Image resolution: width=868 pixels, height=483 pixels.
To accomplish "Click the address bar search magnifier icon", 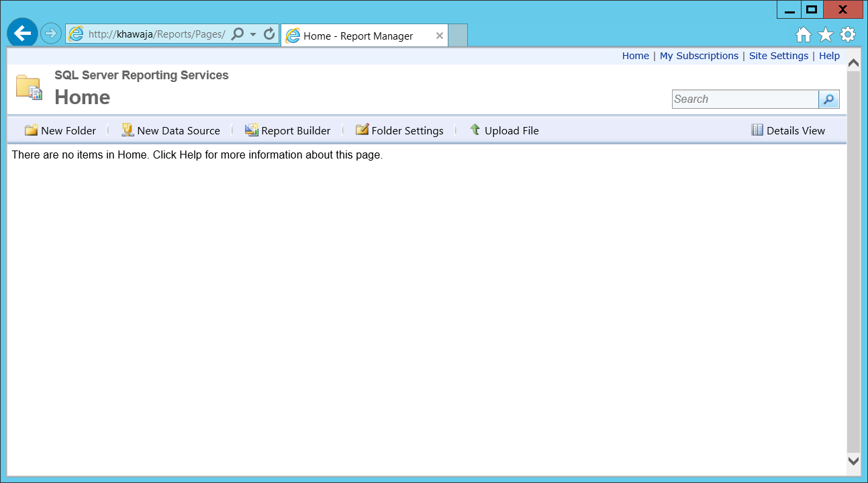I will [x=237, y=34].
